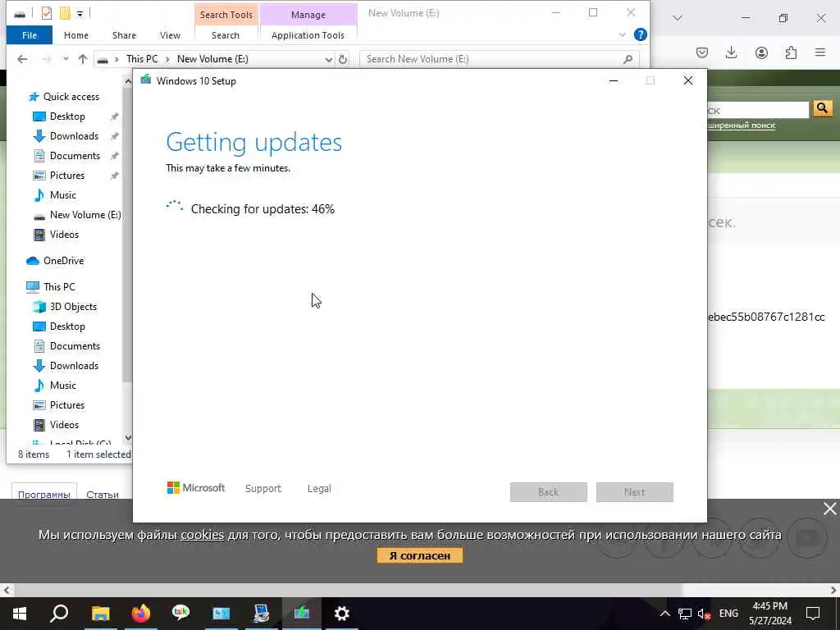Open the Windows Start menu
Viewport: 840px width, 630px height.
[x=20, y=614]
